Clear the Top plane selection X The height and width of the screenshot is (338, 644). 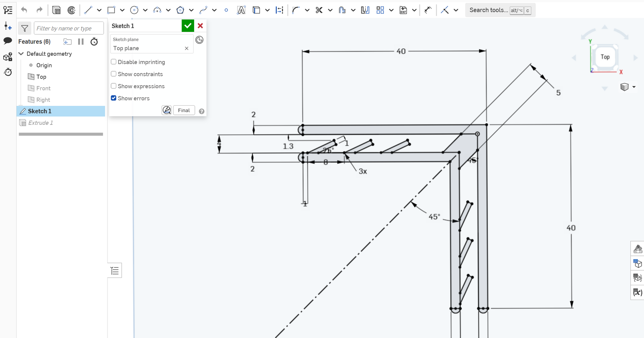point(187,48)
